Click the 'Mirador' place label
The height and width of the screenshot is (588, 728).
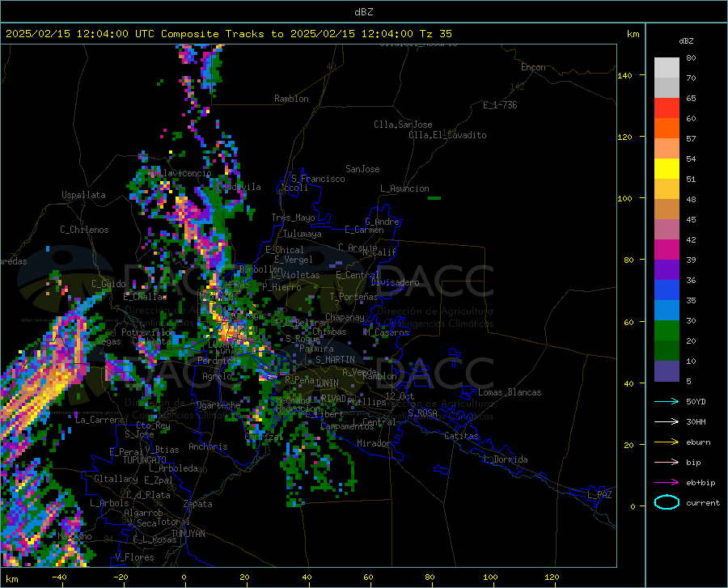click(x=374, y=443)
